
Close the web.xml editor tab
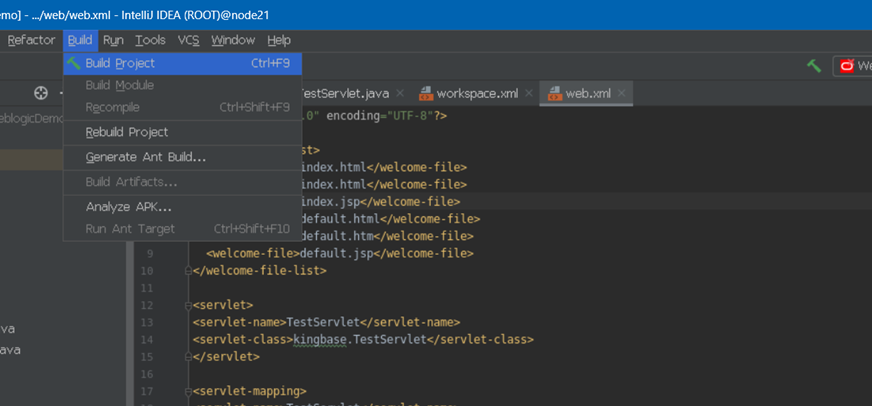624,94
